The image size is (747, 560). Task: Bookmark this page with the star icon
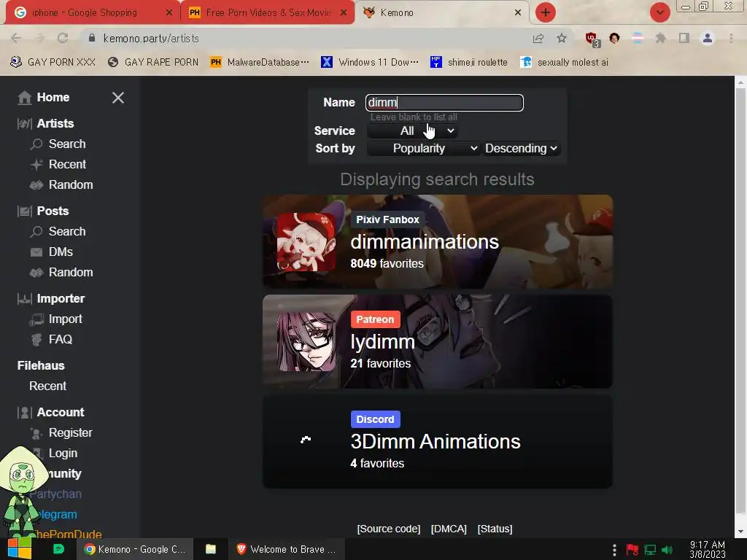(x=562, y=38)
